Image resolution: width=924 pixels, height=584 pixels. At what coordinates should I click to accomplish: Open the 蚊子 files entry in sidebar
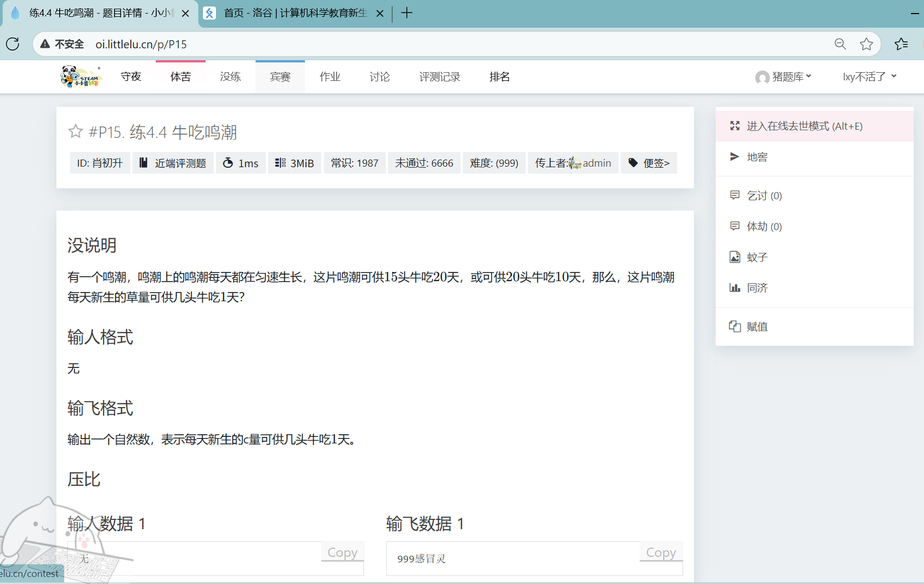[757, 257]
